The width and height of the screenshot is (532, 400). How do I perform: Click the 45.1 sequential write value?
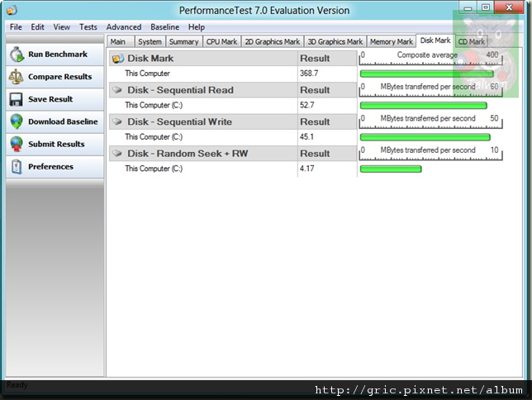point(306,136)
